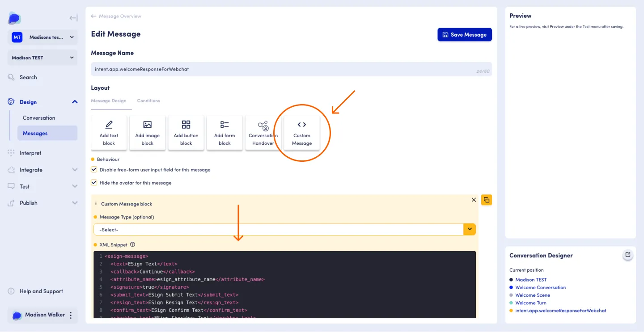644x332 pixels.
Task: Click the Publish share icon
Action: point(12,203)
